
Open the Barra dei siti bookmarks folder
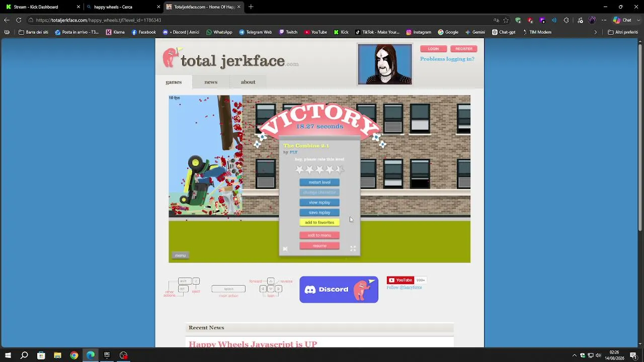point(33,32)
